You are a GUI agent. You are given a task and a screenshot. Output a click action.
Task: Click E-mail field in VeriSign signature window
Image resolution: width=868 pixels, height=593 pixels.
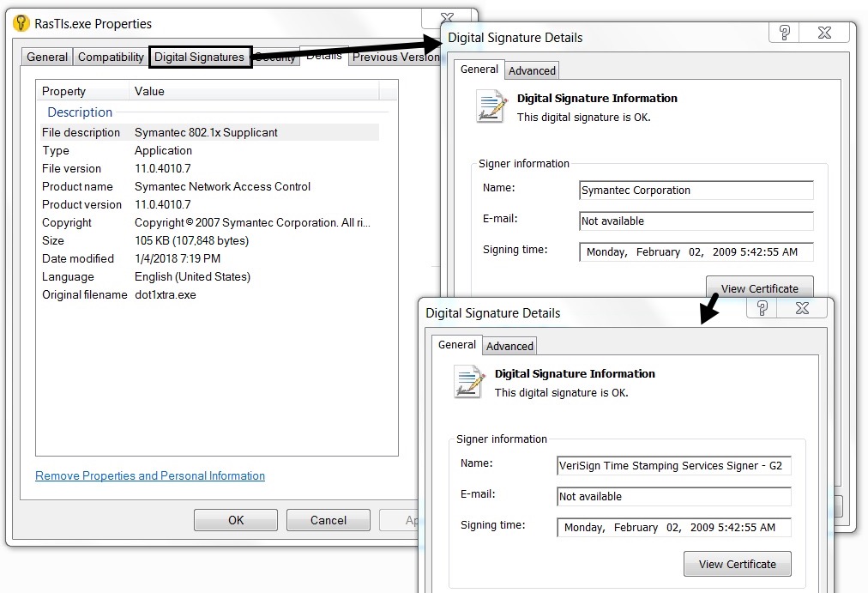pos(674,497)
